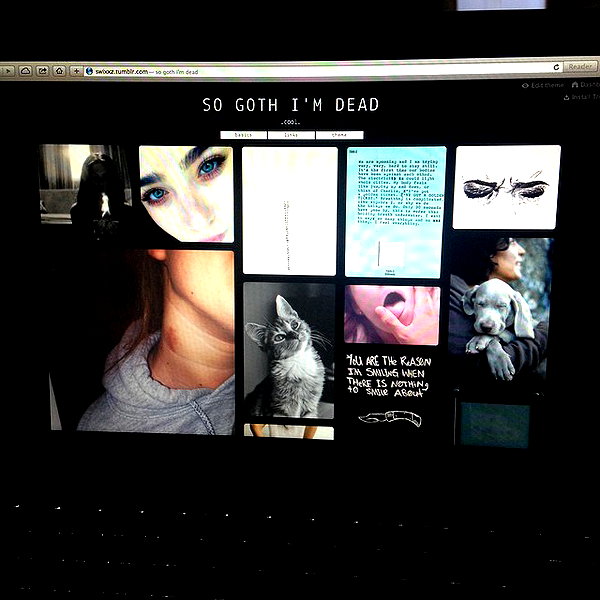This screenshot has width=600, height=600.
Task: Open the hooded figure black-and-white photo
Action: (86, 191)
